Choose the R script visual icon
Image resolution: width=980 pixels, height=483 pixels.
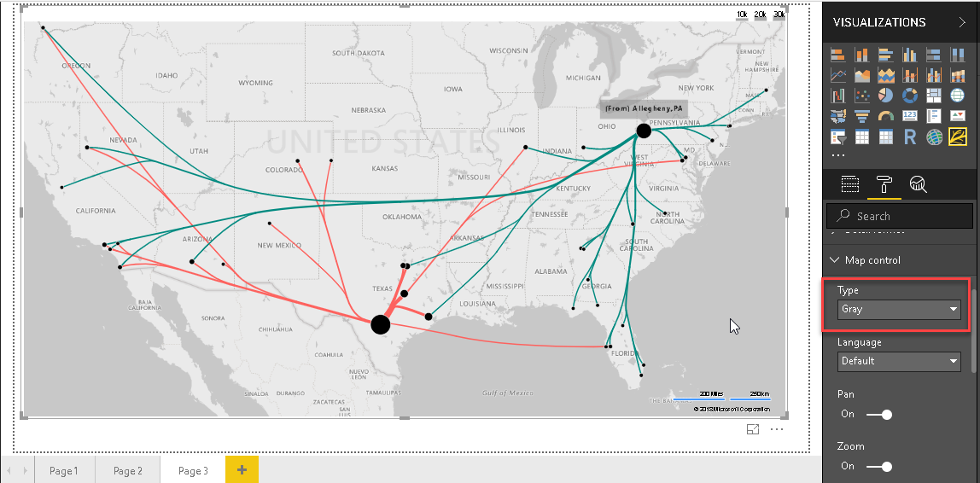910,137
